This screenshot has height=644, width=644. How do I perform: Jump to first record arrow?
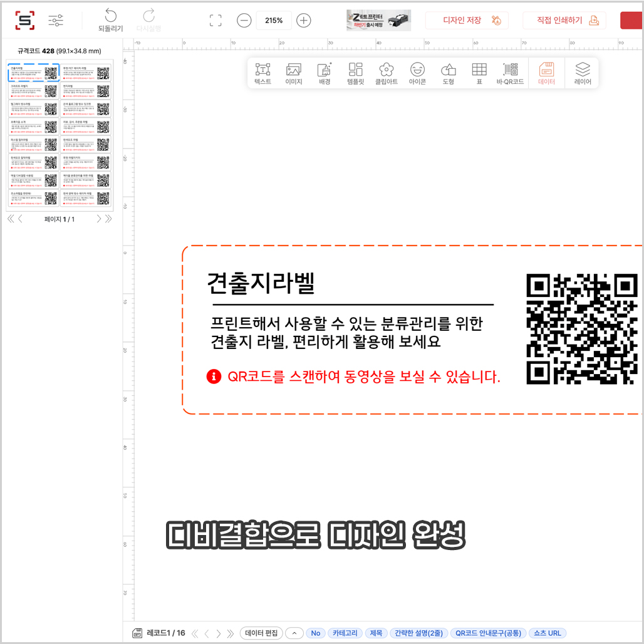pyautogui.click(x=195, y=633)
